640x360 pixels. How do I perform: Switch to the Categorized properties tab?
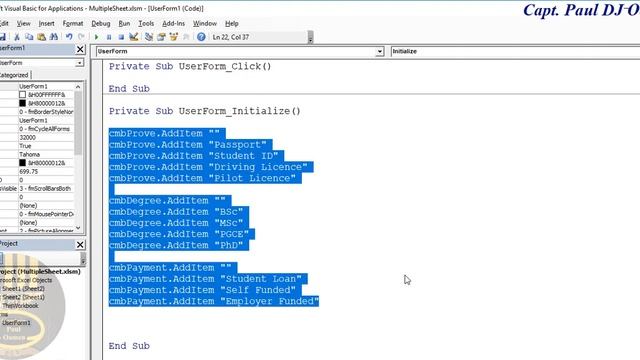pyautogui.click(x=14, y=75)
